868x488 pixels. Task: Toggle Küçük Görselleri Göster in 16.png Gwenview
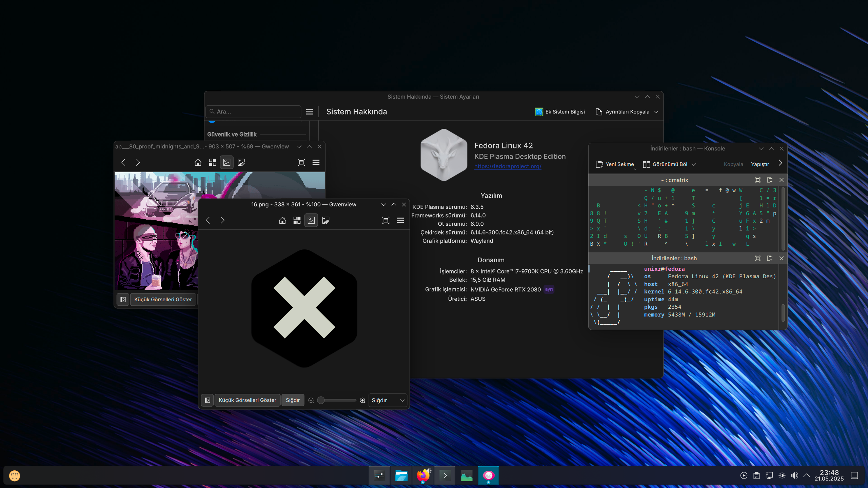tap(247, 400)
